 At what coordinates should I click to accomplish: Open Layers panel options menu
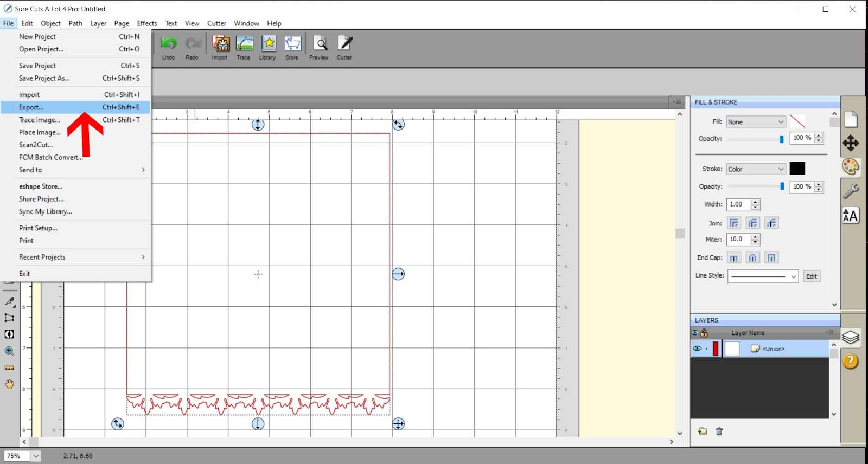[829, 332]
